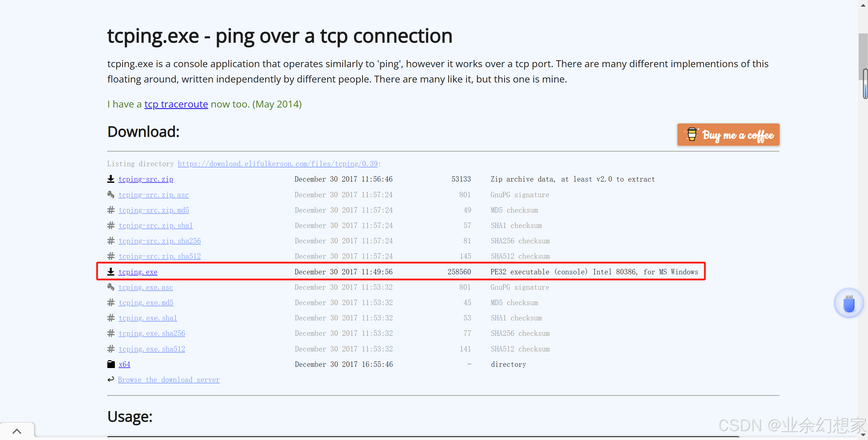Click scrollbar down arrow at bottom

point(863,435)
